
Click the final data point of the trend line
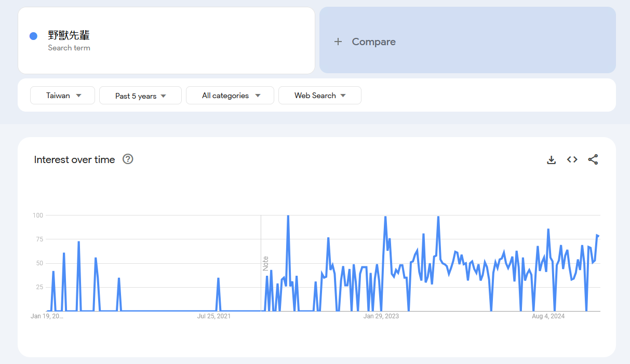tap(598, 236)
